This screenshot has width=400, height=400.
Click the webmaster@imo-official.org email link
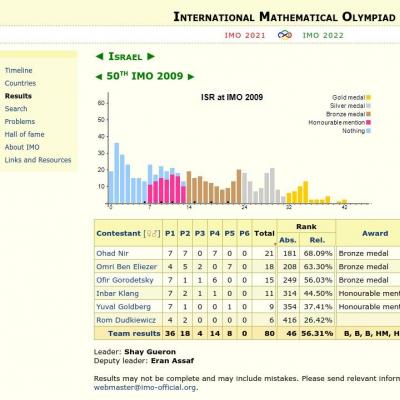point(145,388)
